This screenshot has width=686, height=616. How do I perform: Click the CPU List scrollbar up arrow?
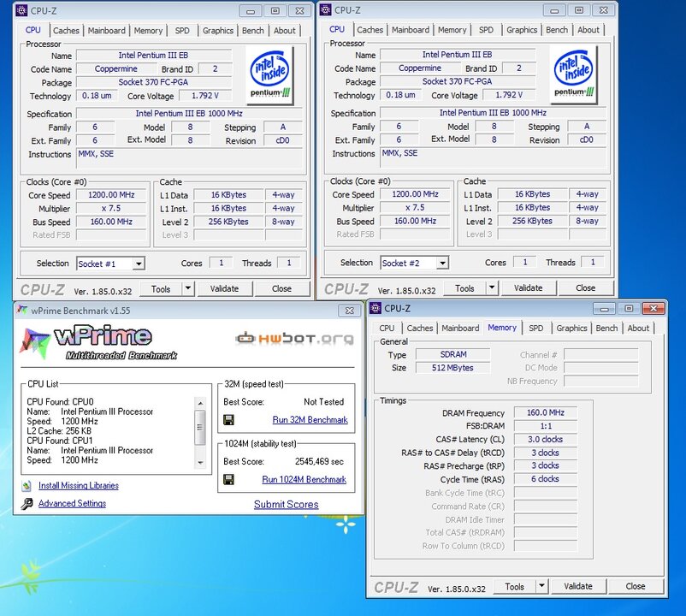pyautogui.click(x=200, y=403)
